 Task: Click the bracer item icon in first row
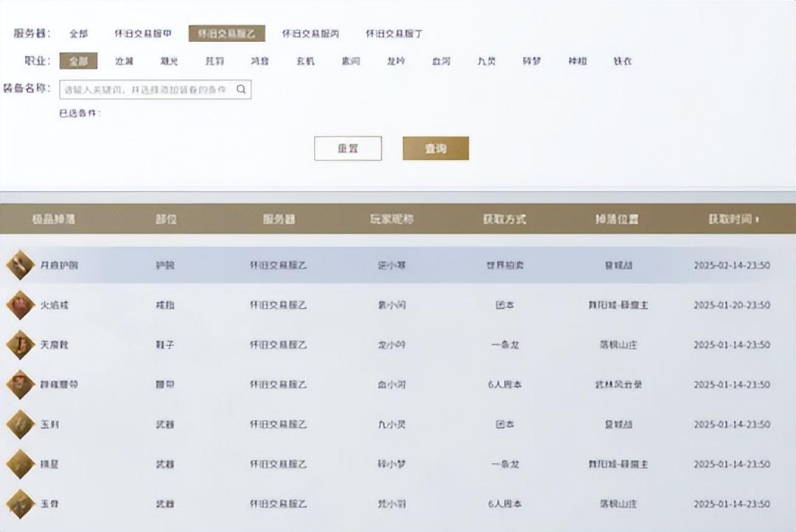pos(20,265)
